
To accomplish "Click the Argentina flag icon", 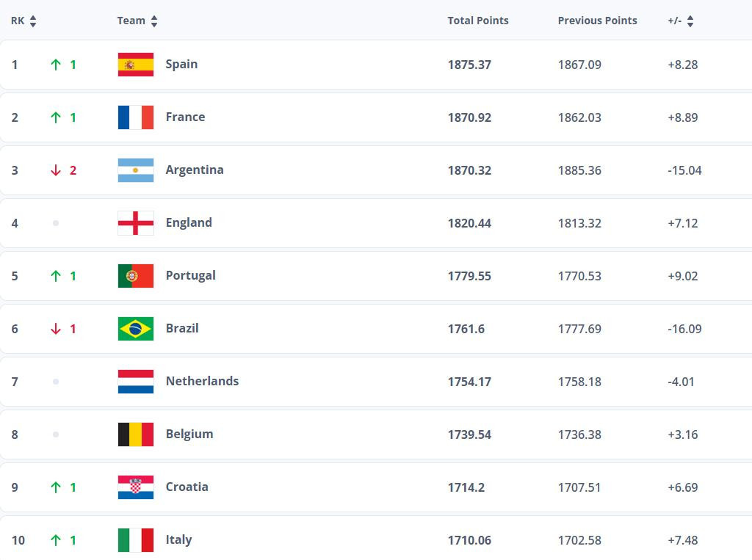I will pos(135,170).
